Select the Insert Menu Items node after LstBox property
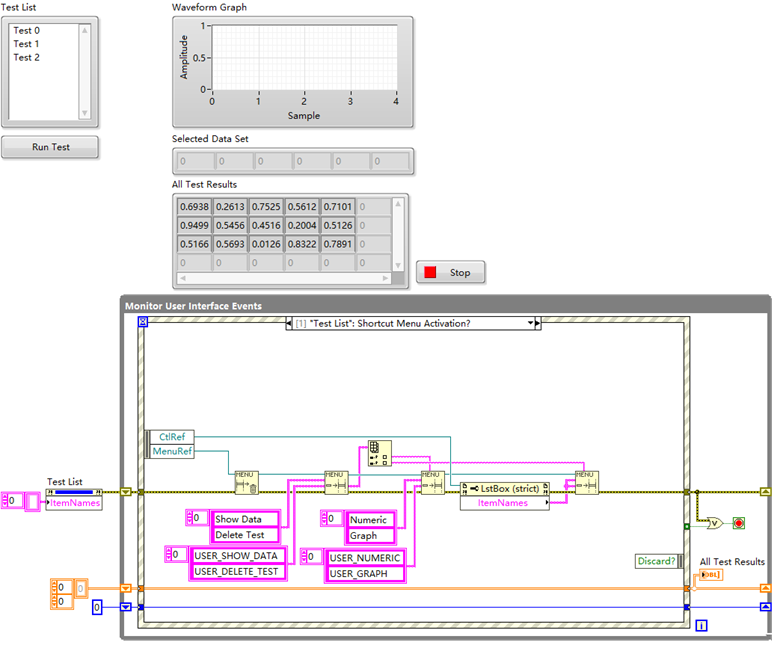This screenshot has height=645, width=777. 587,483
